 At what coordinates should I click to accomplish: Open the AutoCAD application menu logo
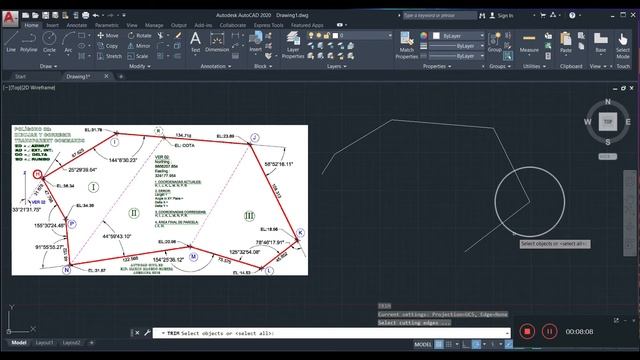tap(10, 18)
